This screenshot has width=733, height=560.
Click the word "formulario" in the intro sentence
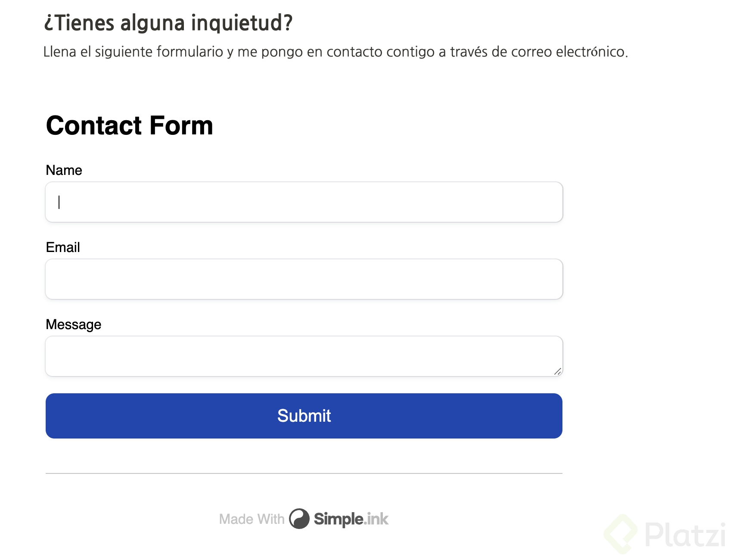tap(189, 52)
